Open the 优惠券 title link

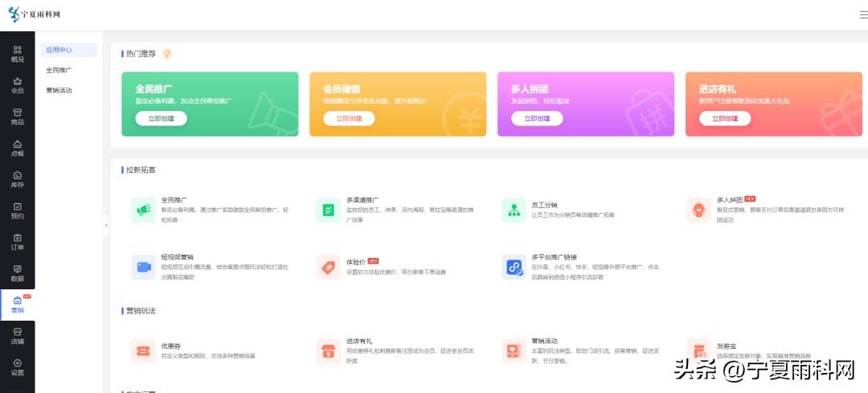pos(170,346)
